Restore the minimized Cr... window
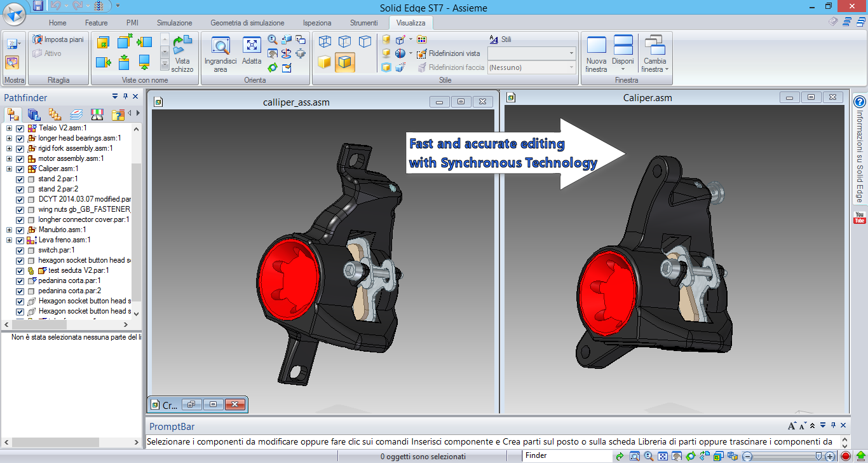 191,404
